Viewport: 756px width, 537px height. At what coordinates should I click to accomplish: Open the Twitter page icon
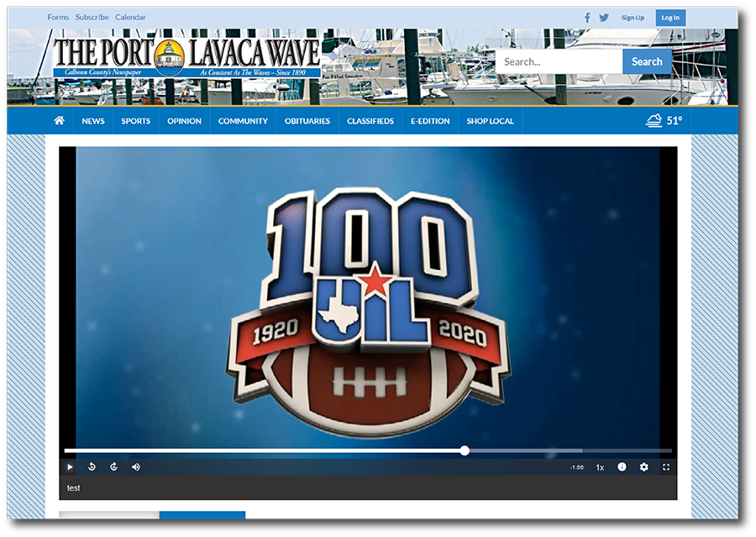[x=604, y=18]
